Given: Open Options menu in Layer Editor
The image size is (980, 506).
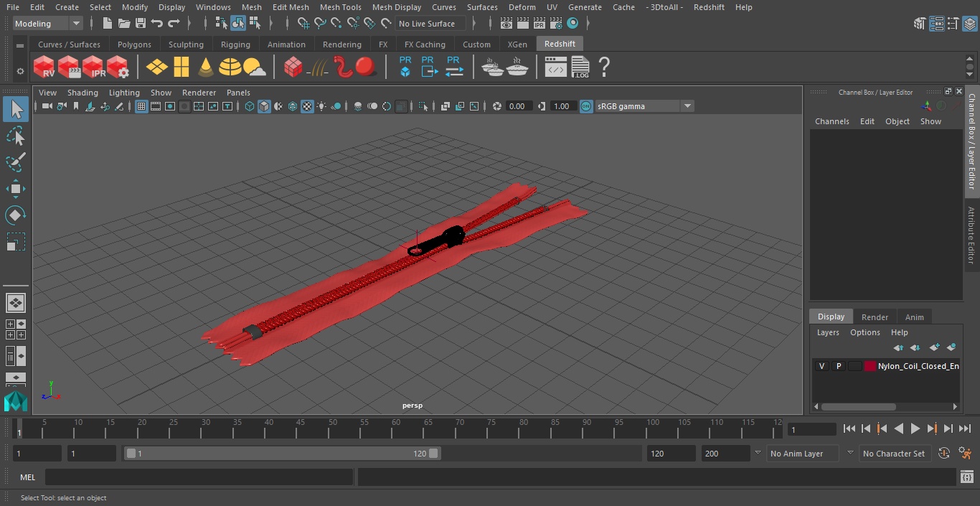Looking at the screenshot, I should tap(865, 332).
